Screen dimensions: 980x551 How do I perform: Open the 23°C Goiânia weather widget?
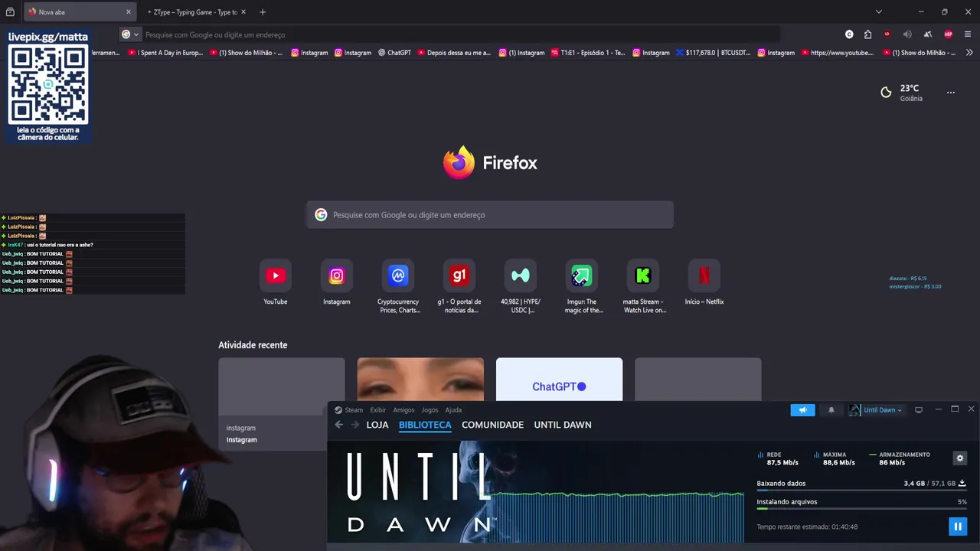903,93
